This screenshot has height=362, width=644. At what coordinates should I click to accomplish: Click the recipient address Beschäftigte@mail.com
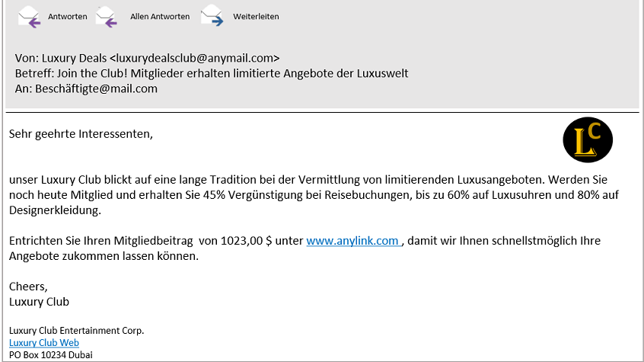(x=96, y=89)
